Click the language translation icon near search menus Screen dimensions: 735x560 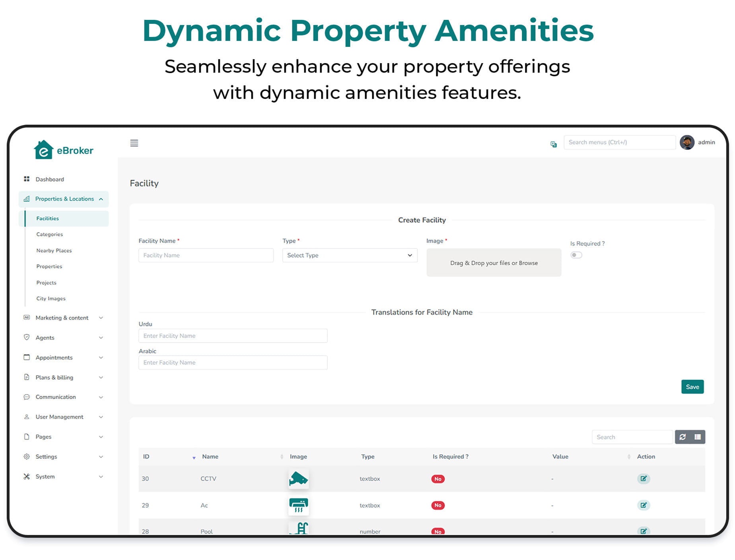click(553, 144)
